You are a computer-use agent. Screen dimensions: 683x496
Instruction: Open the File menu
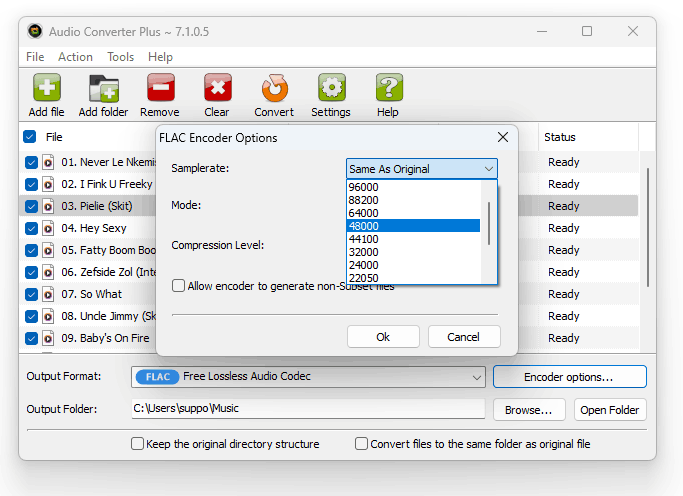(x=35, y=57)
